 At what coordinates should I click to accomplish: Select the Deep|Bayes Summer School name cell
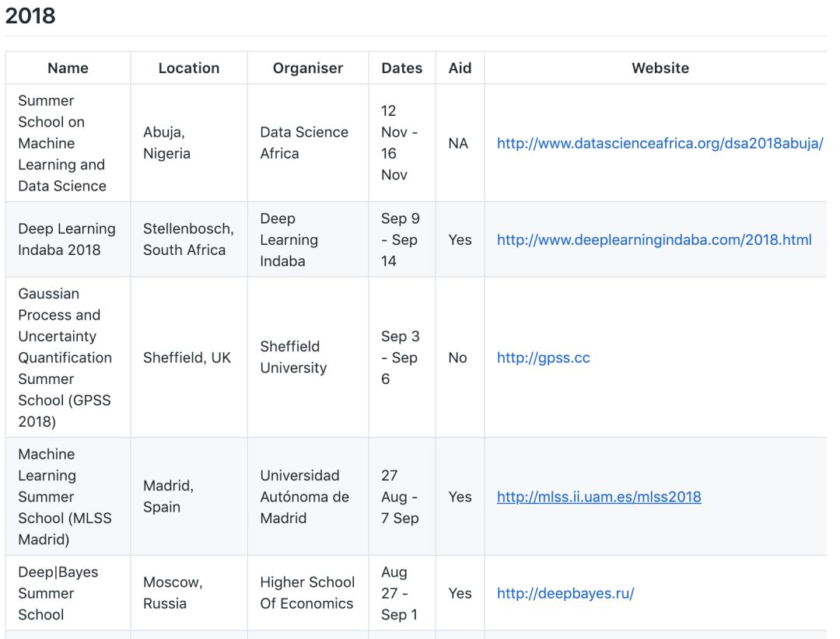58,593
